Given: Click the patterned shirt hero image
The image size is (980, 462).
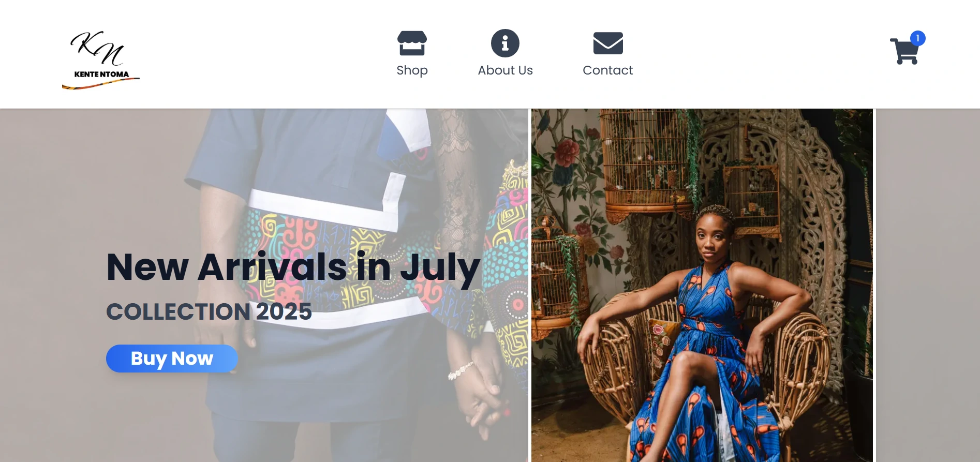Looking at the screenshot, I should pyautogui.click(x=264, y=285).
